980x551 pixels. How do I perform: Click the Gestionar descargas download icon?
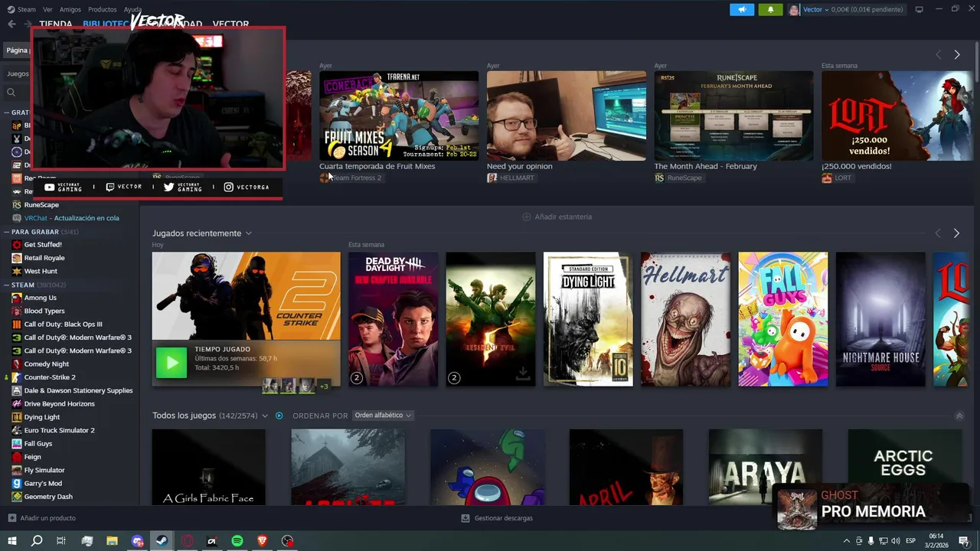click(465, 518)
